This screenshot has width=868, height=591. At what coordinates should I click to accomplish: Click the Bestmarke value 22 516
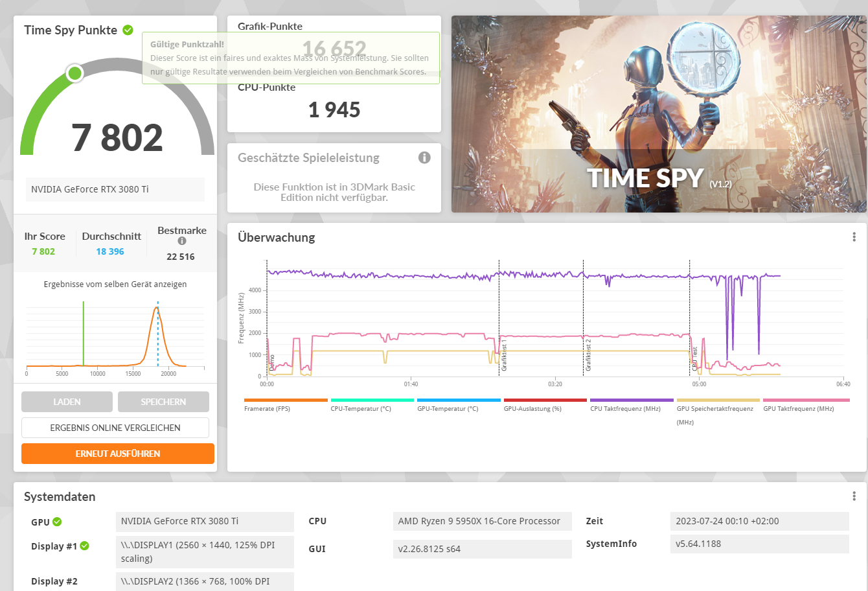coord(181,257)
